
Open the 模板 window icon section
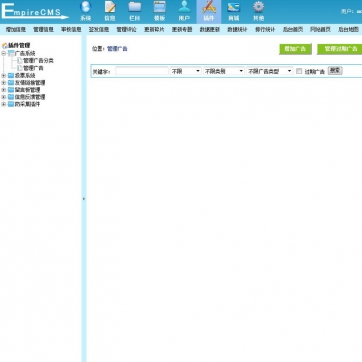[x=159, y=11]
